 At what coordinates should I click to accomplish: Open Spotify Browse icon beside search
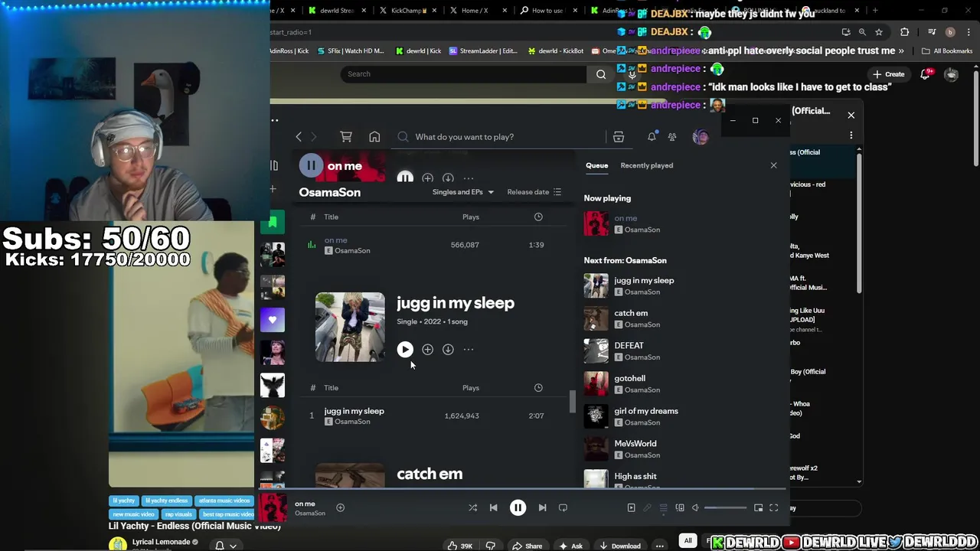click(x=619, y=137)
